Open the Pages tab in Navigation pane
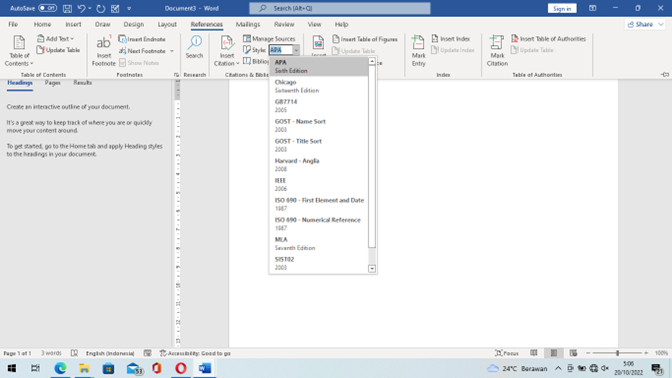 pos(52,83)
